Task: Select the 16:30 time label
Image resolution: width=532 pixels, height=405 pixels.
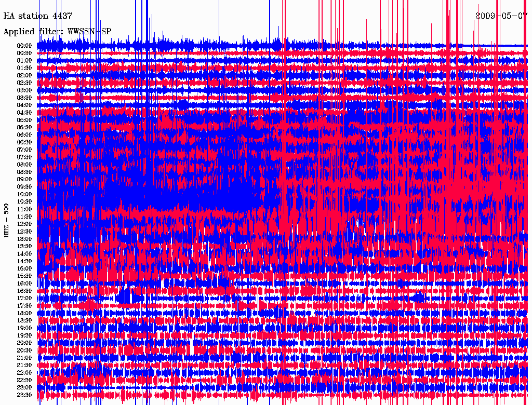Action: 24,291
